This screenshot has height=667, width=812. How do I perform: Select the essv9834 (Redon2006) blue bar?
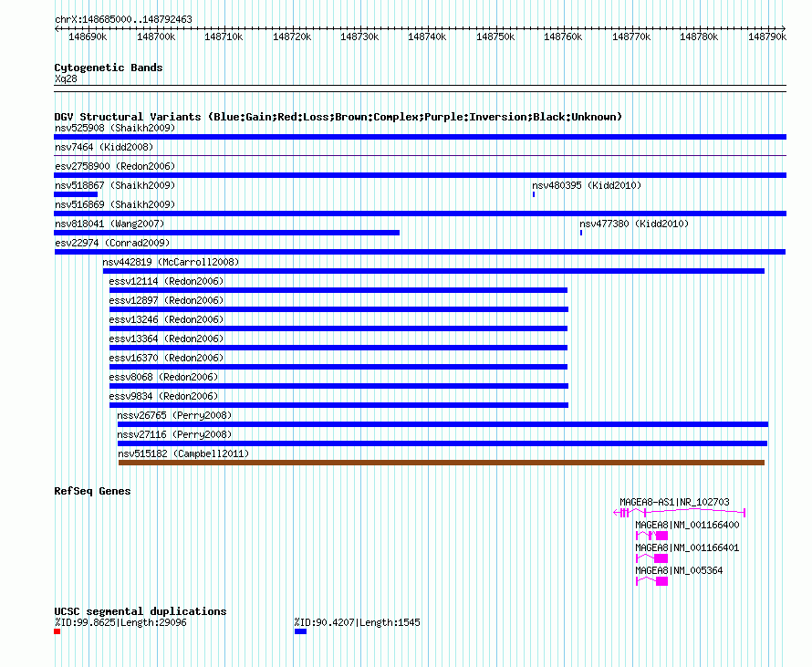click(339, 405)
